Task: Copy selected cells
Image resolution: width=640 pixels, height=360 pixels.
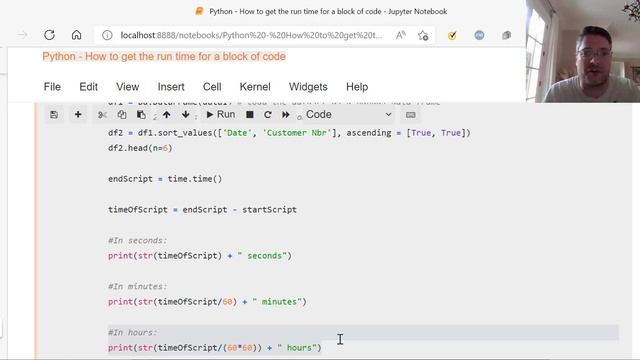Action: tap(122, 115)
